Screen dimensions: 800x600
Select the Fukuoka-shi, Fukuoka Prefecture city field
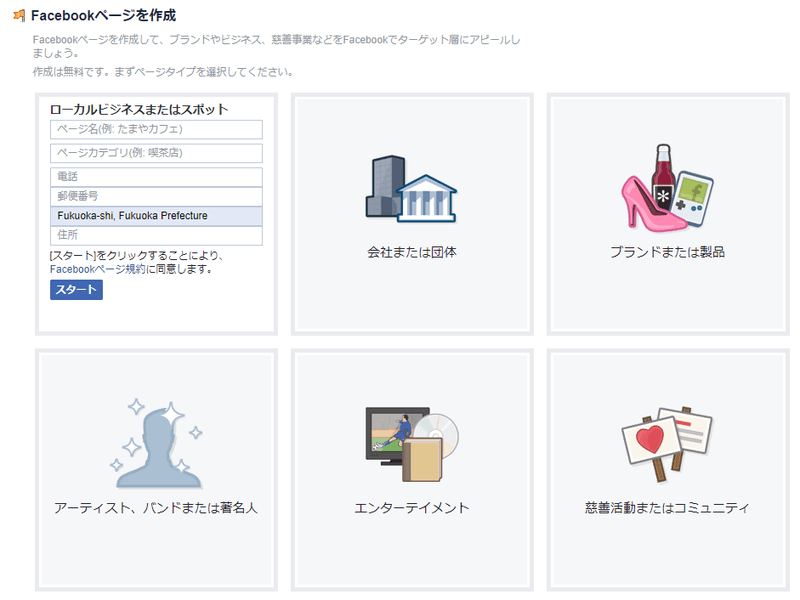tap(156, 216)
